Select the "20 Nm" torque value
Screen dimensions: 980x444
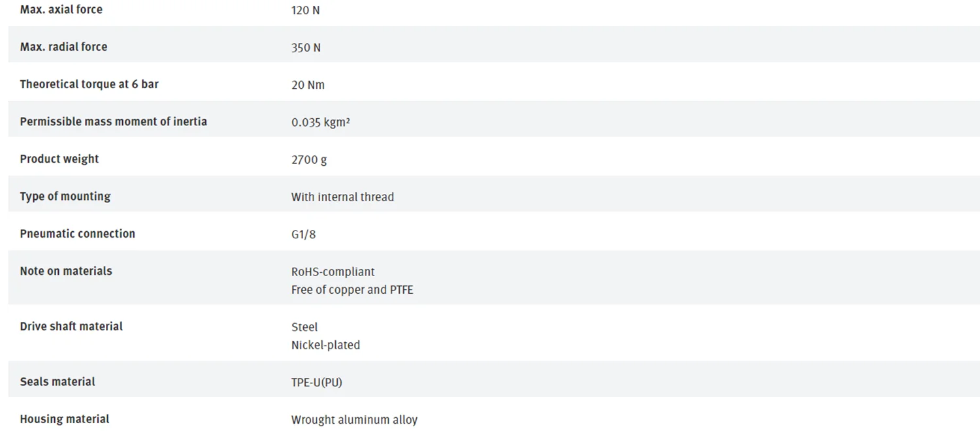[x=308, y=85]
